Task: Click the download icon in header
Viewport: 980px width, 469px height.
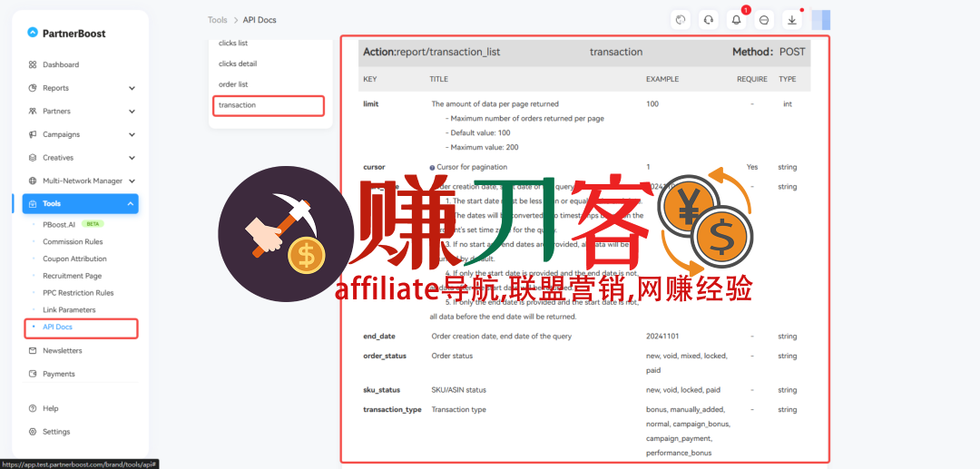Action: [x=791, y=20]
